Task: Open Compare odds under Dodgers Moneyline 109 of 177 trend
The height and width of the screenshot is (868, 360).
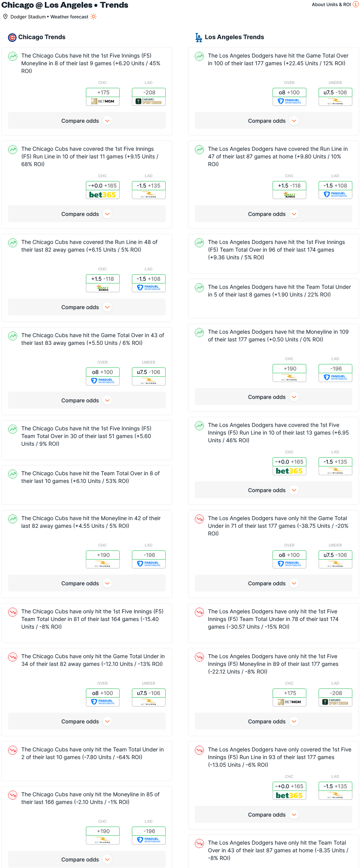Action: [x=273, y=397]
